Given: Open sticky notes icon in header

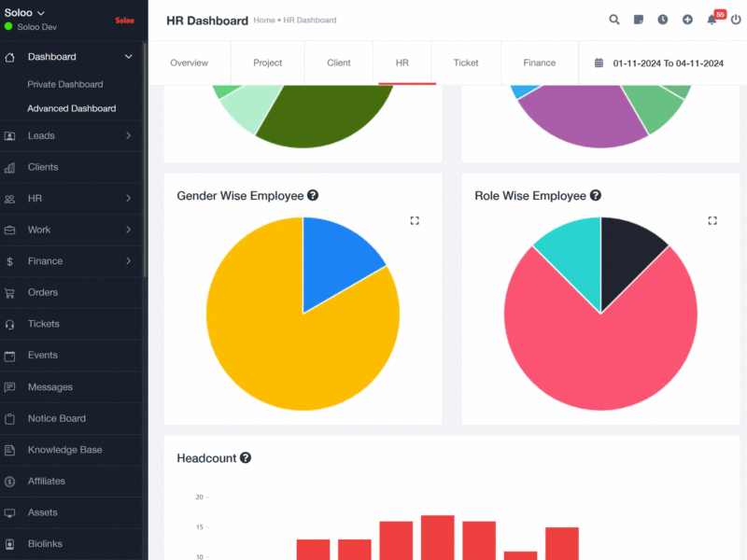Looking at the screenshot, I should pos(639,20).
